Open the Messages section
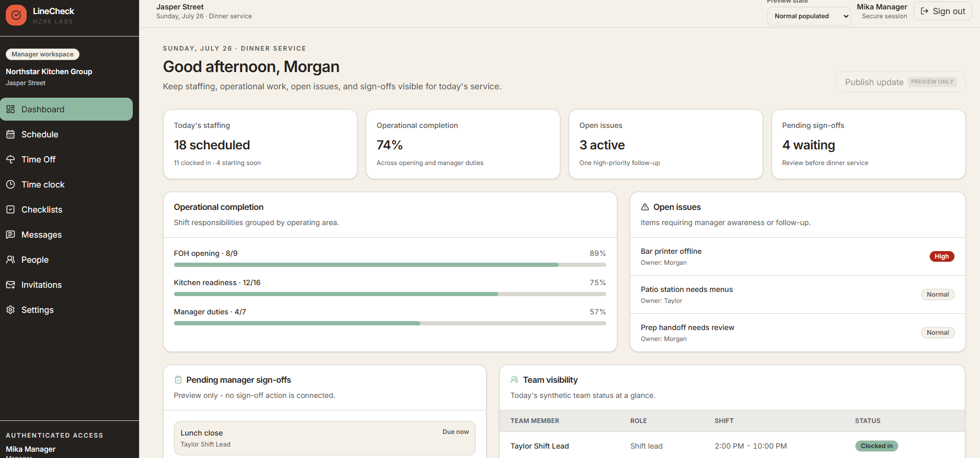 (66, 234)
